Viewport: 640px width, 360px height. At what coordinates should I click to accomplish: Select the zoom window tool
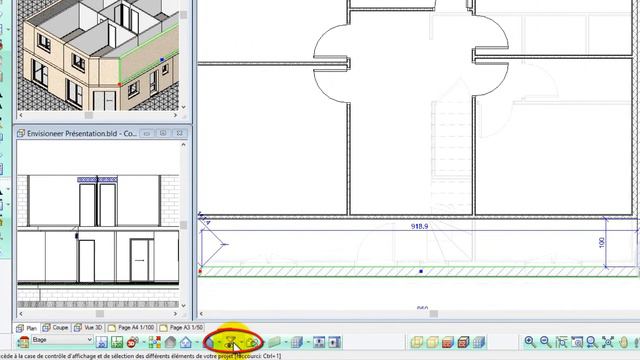point(561,342)
